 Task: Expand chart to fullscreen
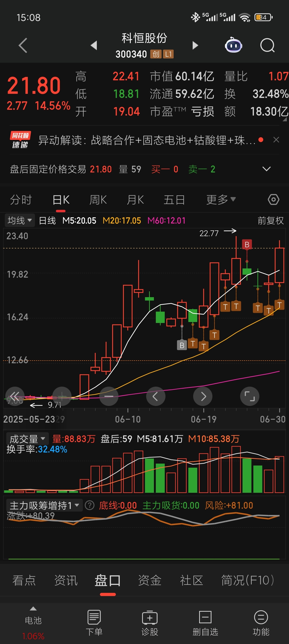pos(250,396)
